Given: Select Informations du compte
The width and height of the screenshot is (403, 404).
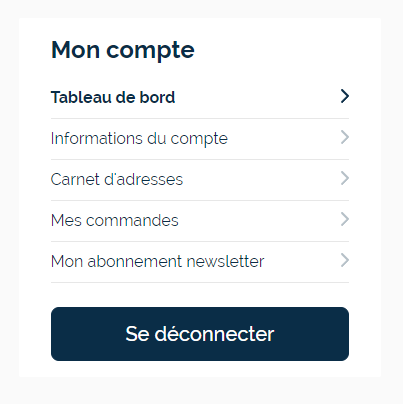Looking at the screenshot, I should click(200, 139).
